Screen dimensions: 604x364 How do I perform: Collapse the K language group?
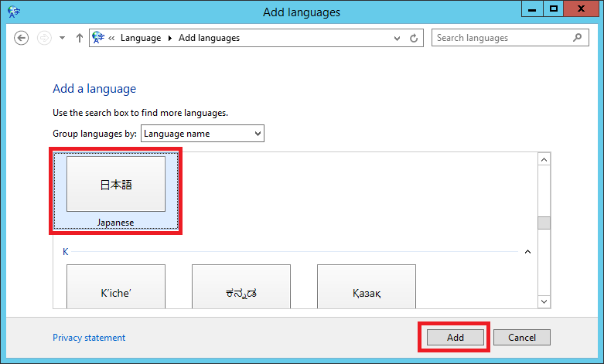coord(527,252)
